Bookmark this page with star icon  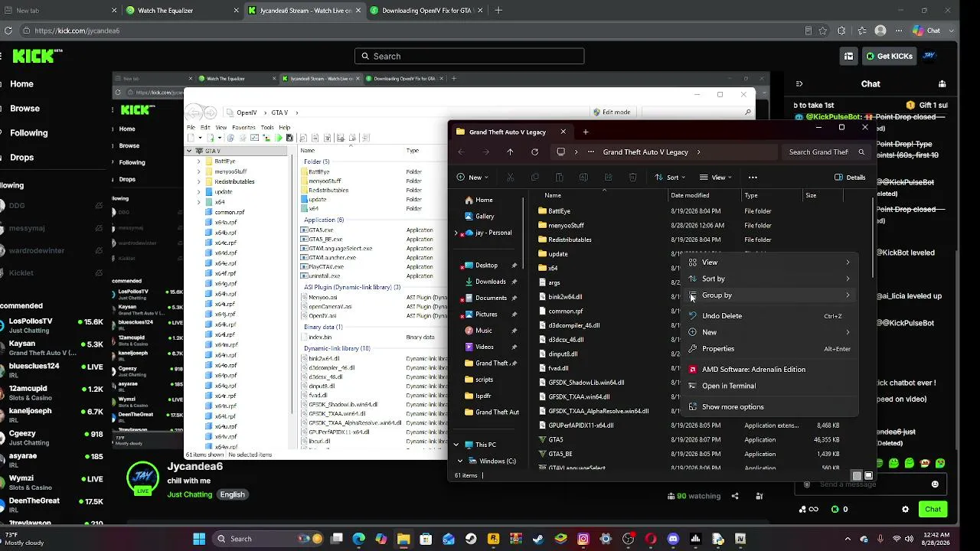[x=823, y=31]
